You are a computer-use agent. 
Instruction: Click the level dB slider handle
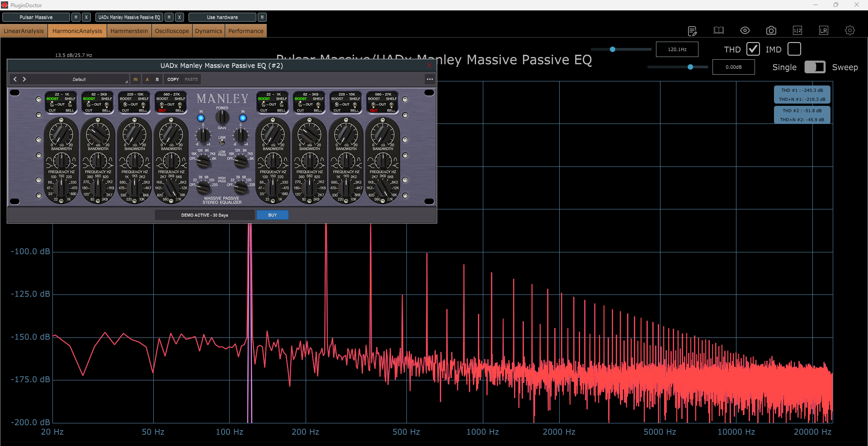point(690,67)
